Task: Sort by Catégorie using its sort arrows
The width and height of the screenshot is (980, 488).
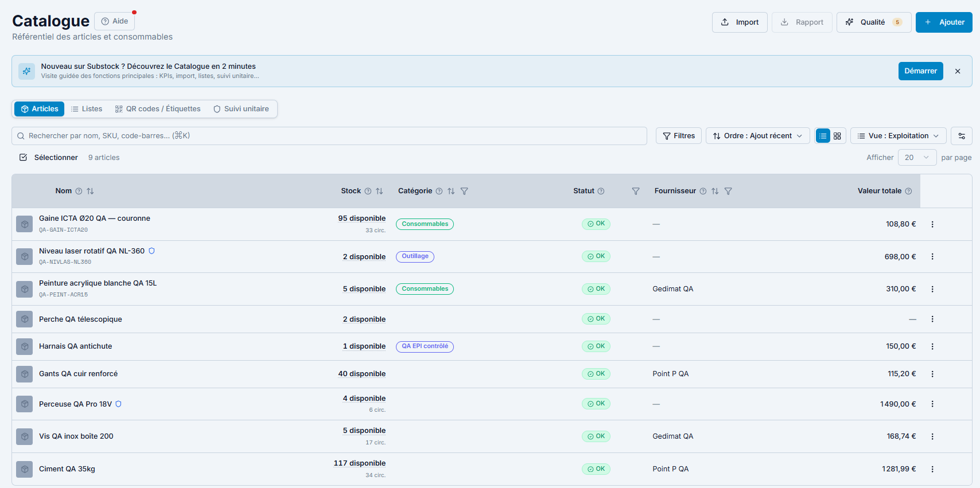Action: tap(451, 191)
